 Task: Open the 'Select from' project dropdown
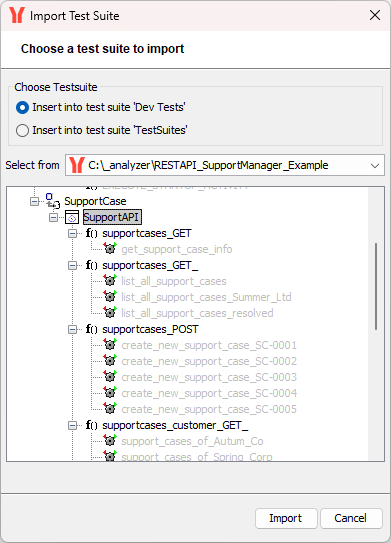coord(225,165)
